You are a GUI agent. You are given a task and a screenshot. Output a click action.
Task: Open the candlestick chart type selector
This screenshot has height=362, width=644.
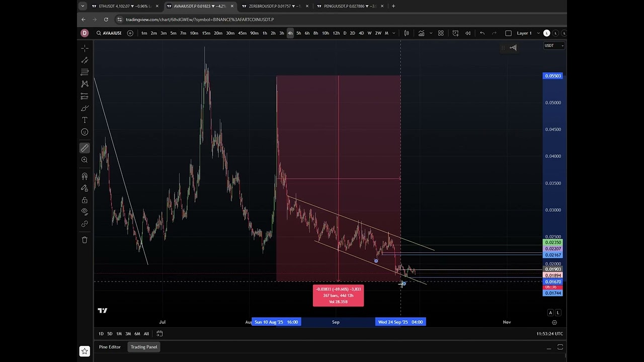[407, 33]
